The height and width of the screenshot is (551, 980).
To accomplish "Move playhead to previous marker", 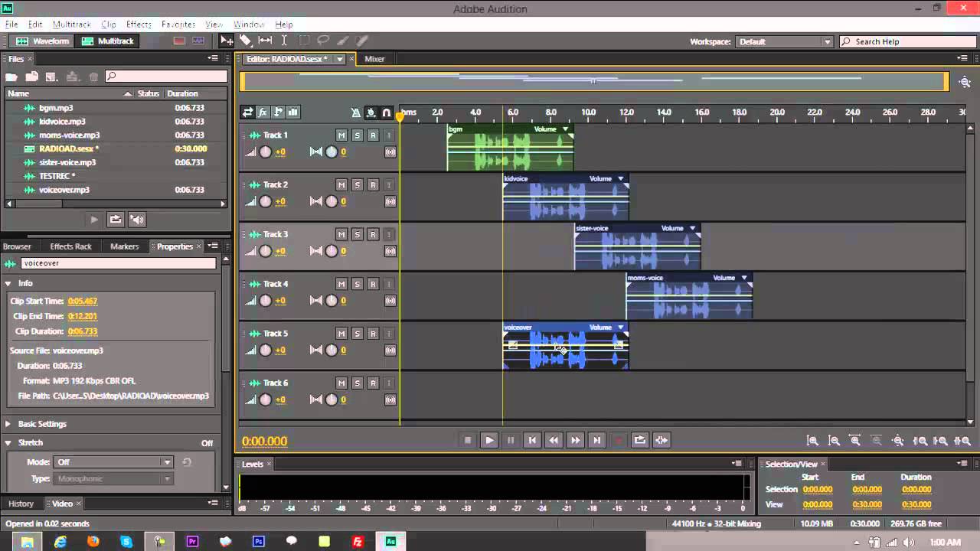I will [532, 440].
